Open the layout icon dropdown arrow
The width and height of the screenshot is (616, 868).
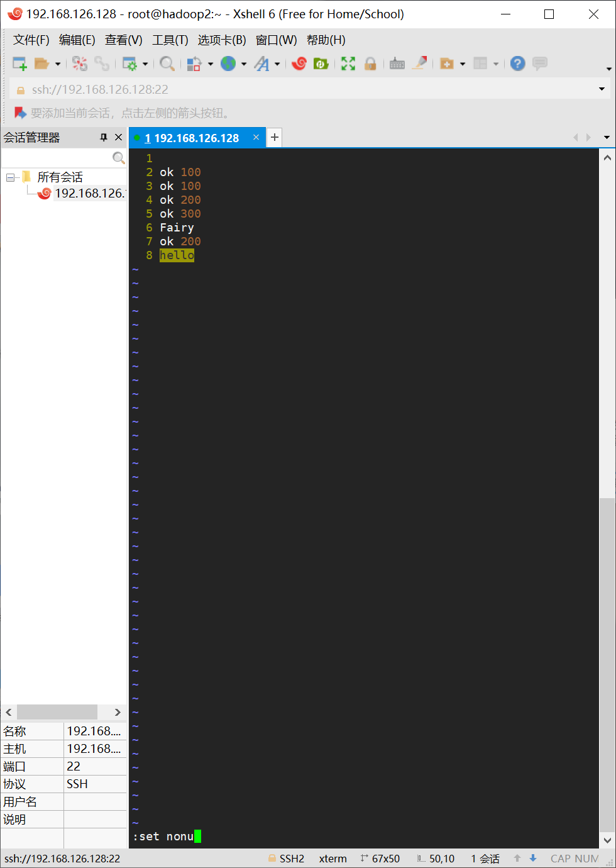click(x=496, y=64)
